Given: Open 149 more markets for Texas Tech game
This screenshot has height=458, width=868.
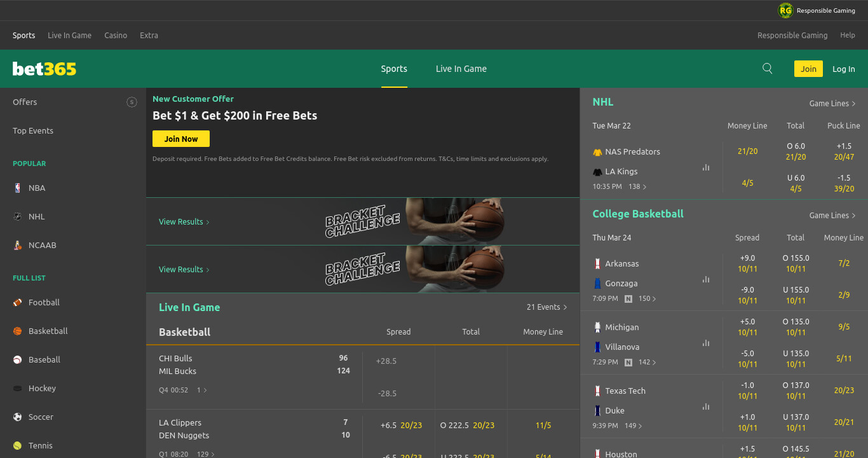Looking at the screenshot, I should click(634, 426).
